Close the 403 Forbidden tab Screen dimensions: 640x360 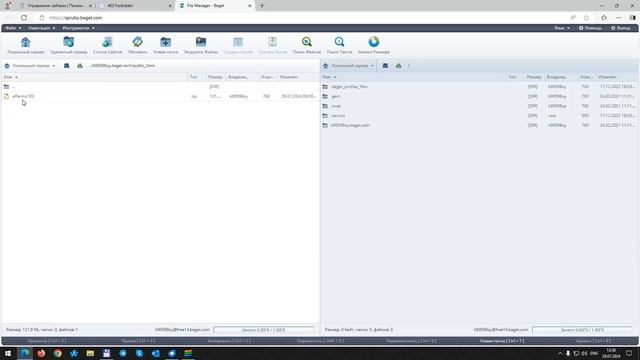pos(170,6)
